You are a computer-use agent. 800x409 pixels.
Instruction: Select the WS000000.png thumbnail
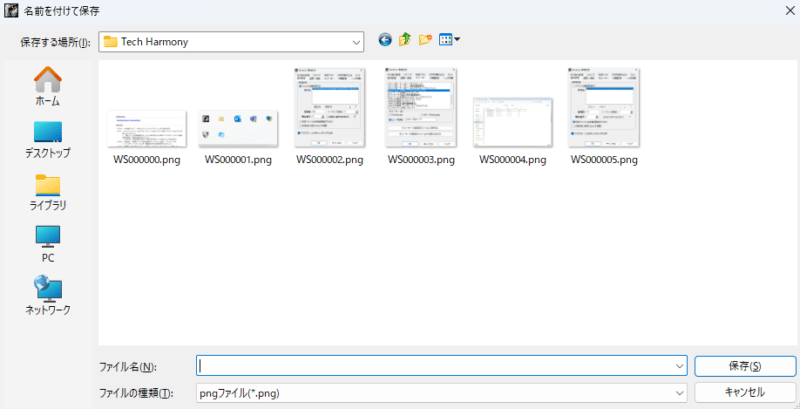[x=147, y=129]
